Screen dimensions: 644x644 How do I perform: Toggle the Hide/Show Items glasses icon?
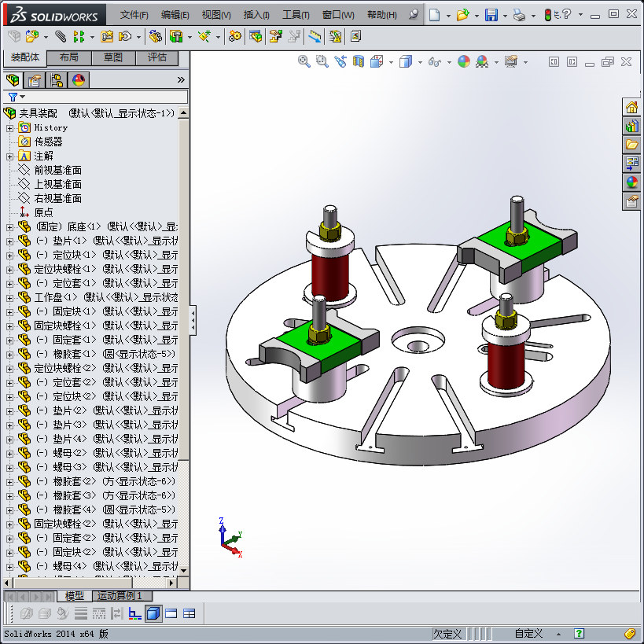pos(435,61)
